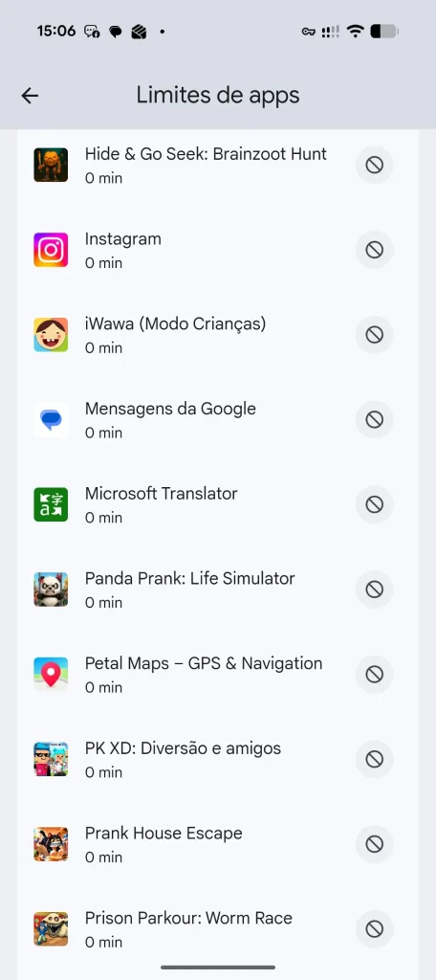
Task: Toggle block limit for PK XD
Action: [374, 759]
